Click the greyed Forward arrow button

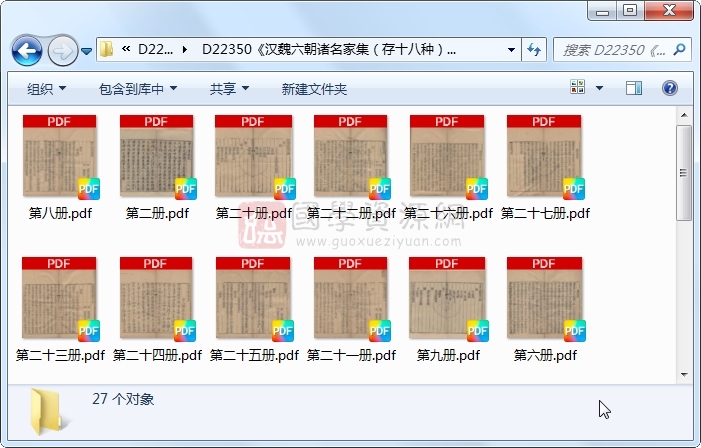[62, 51]
